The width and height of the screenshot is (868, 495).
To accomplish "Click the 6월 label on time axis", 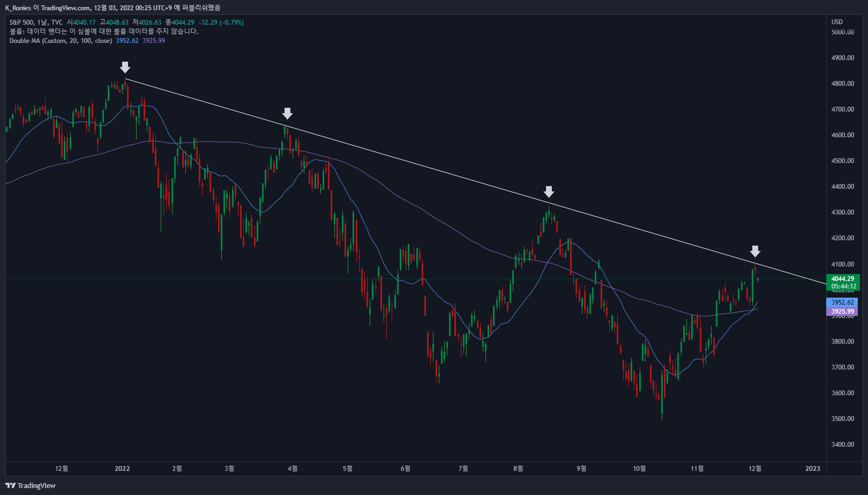I will click(405, 469).
